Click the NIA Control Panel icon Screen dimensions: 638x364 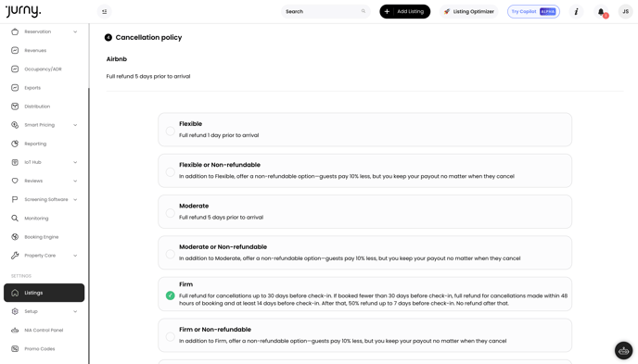[15, 331]
